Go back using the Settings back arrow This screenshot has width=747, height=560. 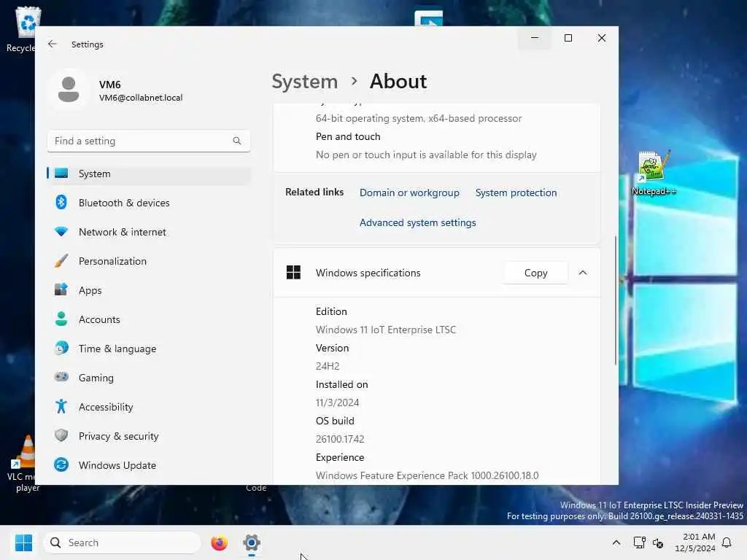point(53,44)
